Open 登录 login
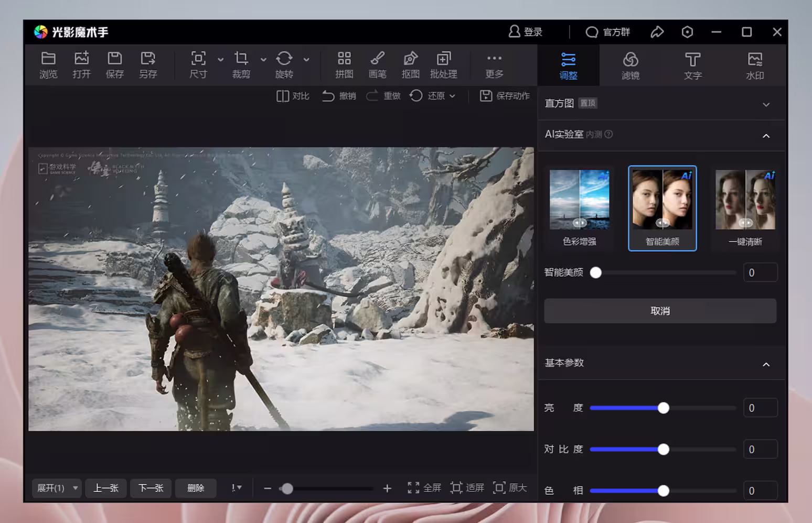812x523 pixels. (526, 32)
